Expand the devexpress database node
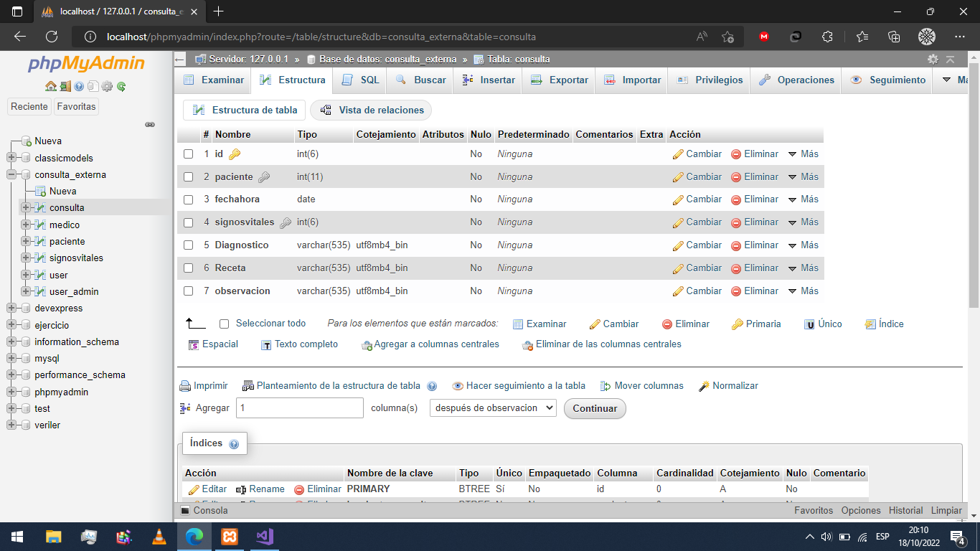Screen dimensions: 980x551 tap(11, 308)
